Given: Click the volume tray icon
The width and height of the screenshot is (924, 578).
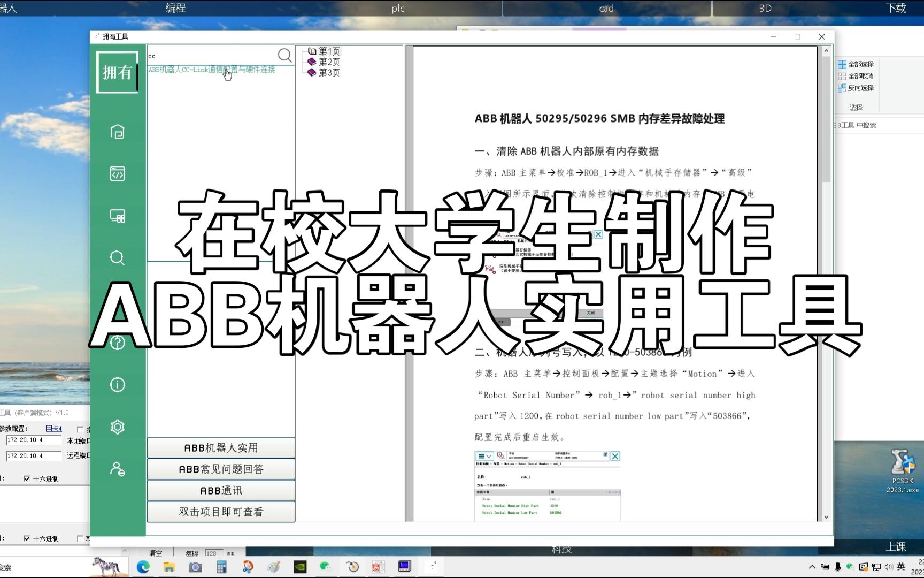Looking at the screenshot, I should point(889,567).
